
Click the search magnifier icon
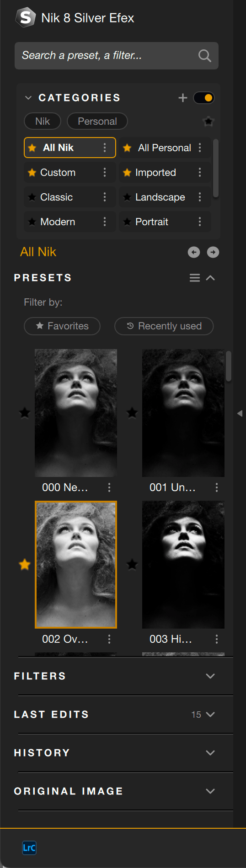(x=204, y=56)
